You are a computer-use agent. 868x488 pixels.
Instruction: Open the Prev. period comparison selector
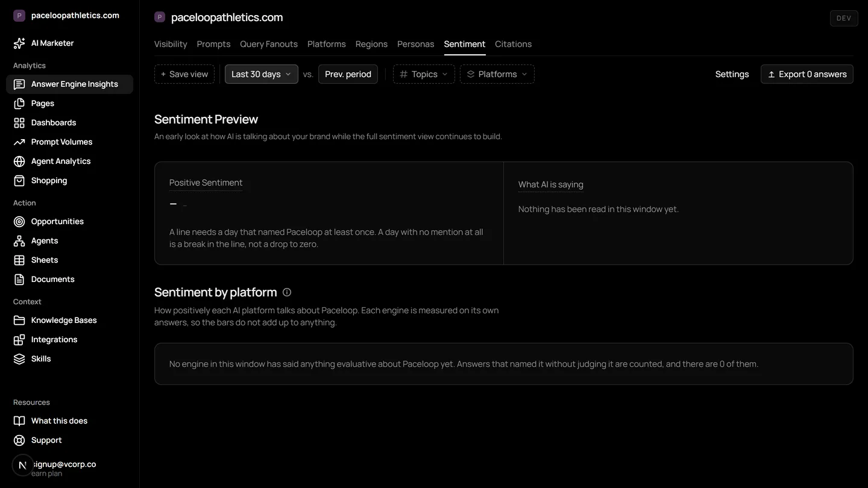(348, 74)
